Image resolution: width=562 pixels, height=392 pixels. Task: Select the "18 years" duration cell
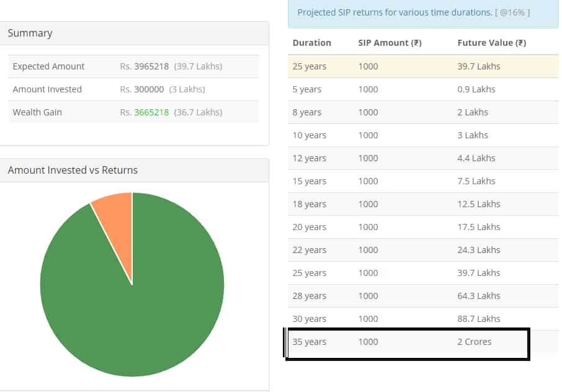click(x=310, y=204)
